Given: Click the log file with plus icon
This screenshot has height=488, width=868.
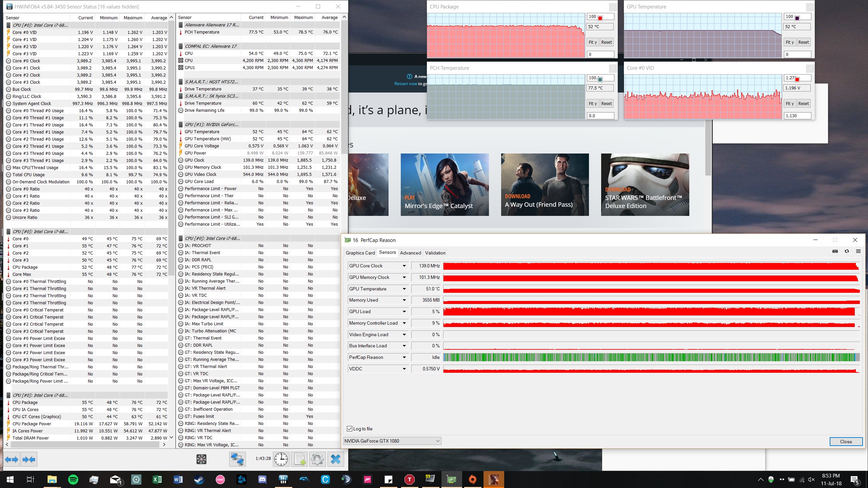Looking at the screenshot, I should coord(299,460).
